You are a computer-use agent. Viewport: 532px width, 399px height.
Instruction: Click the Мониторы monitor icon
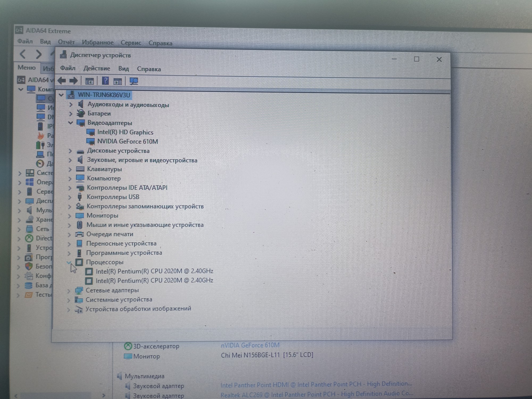click(x=80, y=215)
